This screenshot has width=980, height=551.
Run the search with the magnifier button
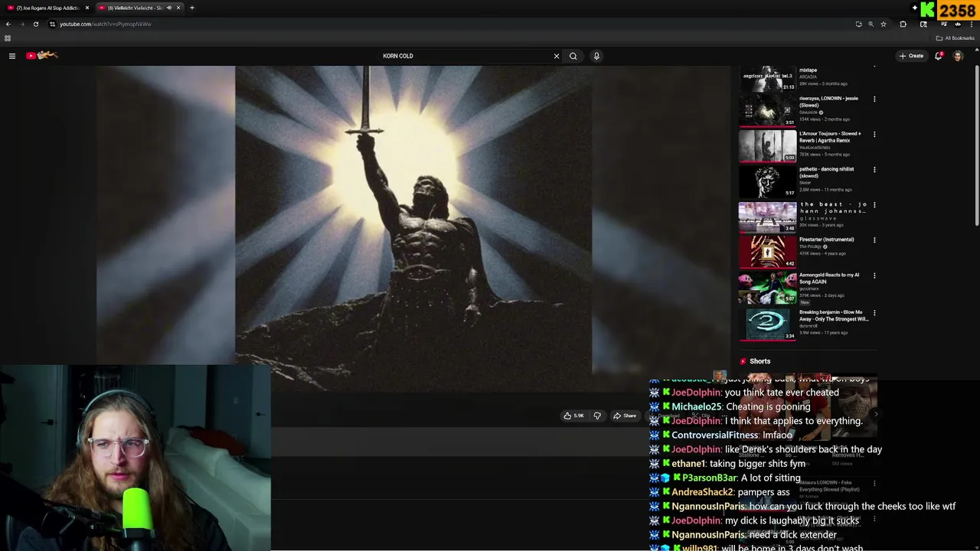(573, 56)
